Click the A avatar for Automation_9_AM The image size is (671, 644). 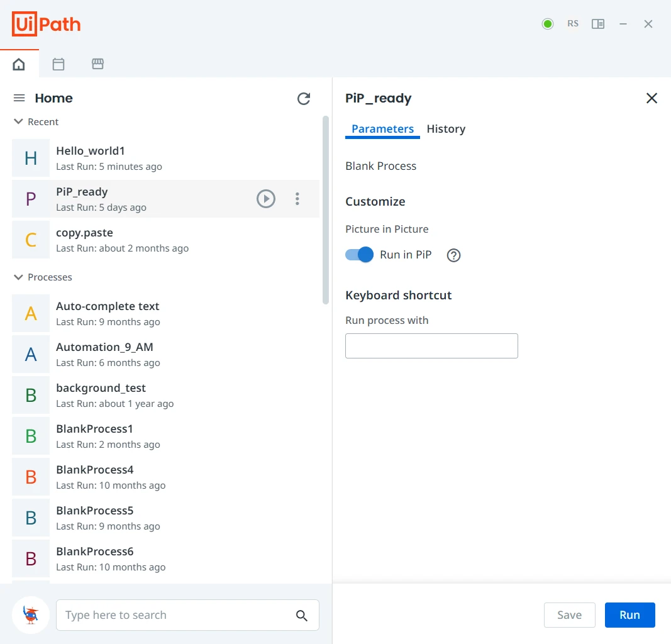pyautogui.click(x=31, y=354)
